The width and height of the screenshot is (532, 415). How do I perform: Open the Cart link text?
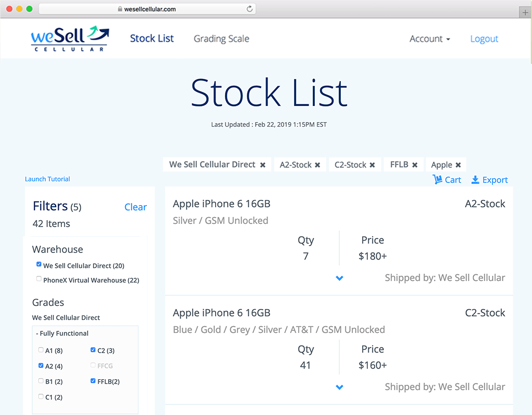click(453, 180)
